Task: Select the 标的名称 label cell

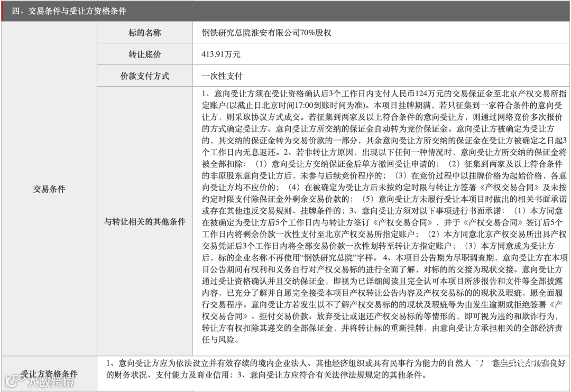Action: click(144, 33)
